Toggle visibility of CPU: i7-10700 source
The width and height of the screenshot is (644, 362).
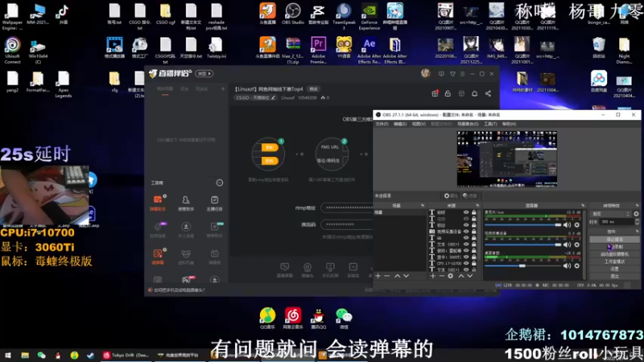[466, 263]
